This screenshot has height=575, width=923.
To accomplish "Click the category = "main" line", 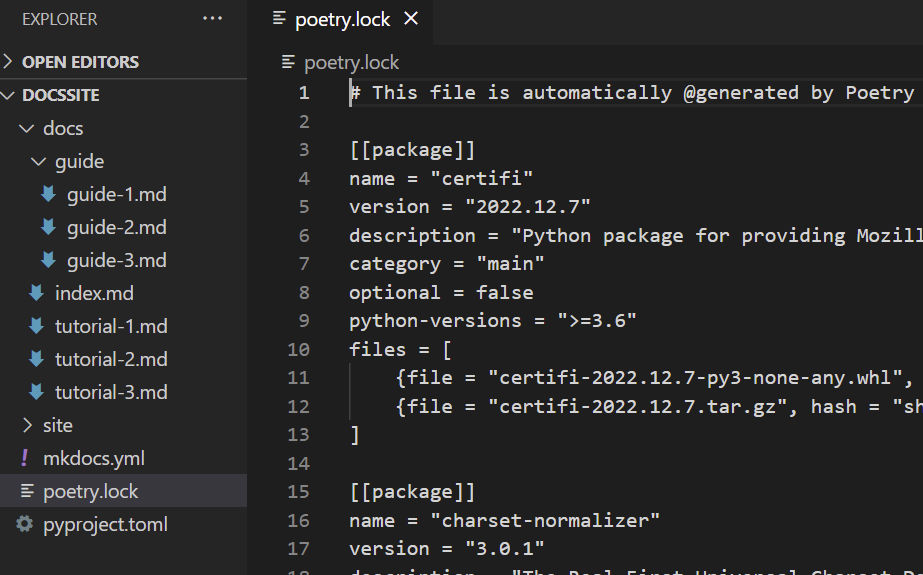I will point(447,264).
